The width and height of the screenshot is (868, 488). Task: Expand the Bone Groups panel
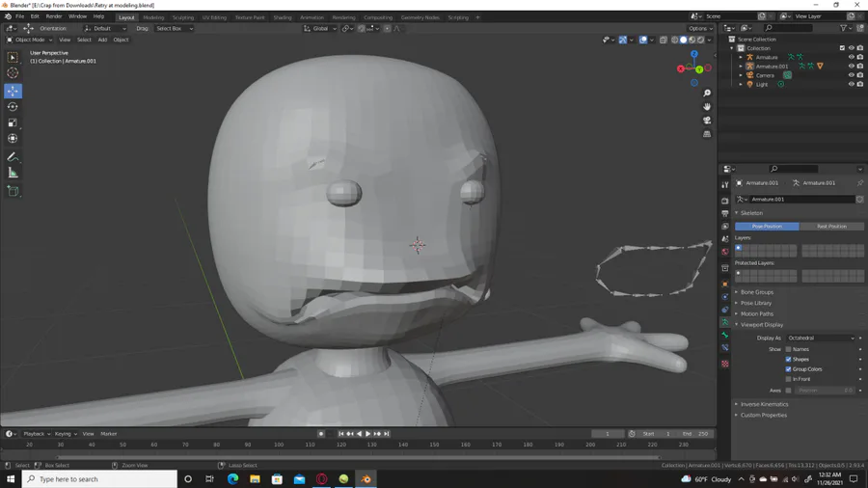(757, 292)
